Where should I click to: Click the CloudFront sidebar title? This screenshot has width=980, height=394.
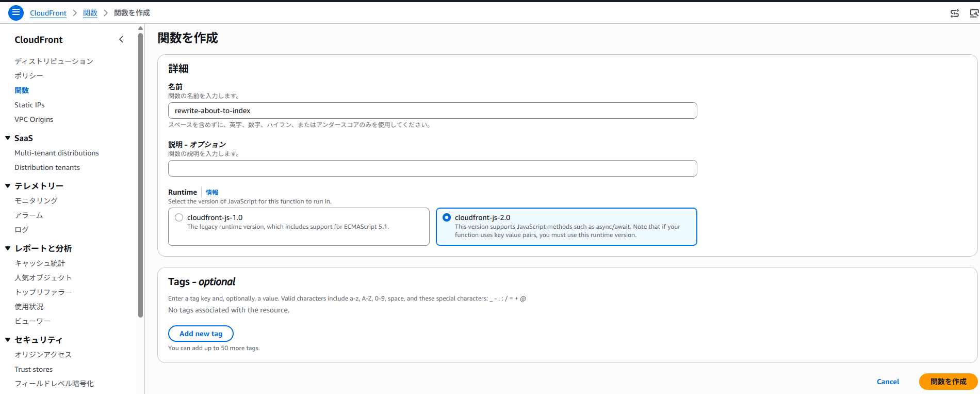click(x=39, y=40)
